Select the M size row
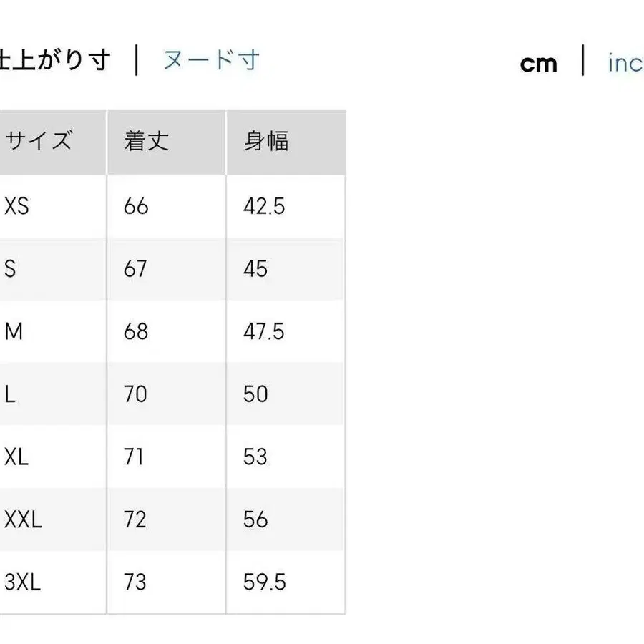Viewport: 644px width, 644px height. [13, 331]
